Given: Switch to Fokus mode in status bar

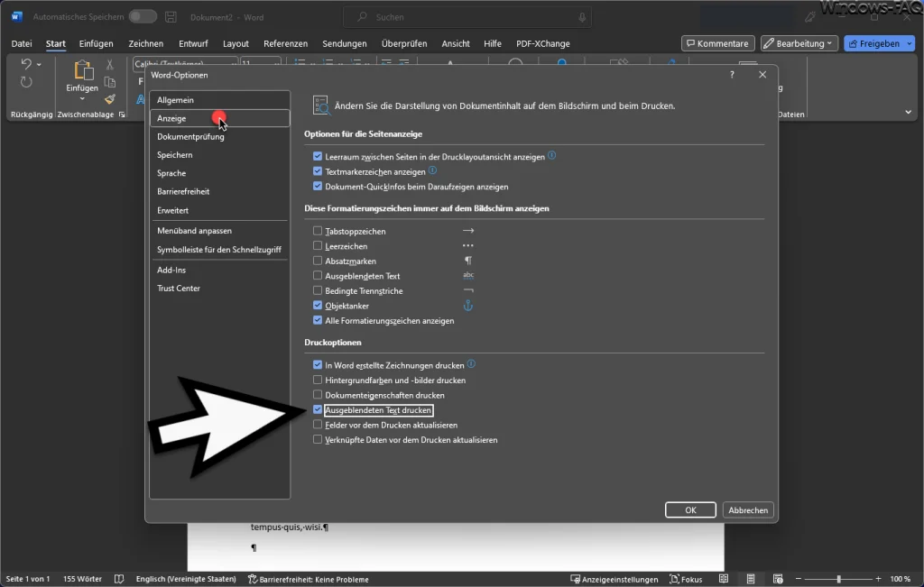Looking at the screenshot, I should [x=686, y=580].
